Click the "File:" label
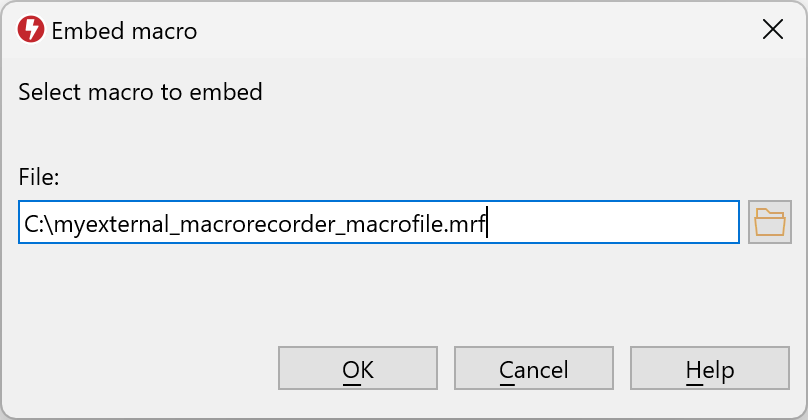Image resolution: width=808 pixels, height=420 pixels. (39, 178)
